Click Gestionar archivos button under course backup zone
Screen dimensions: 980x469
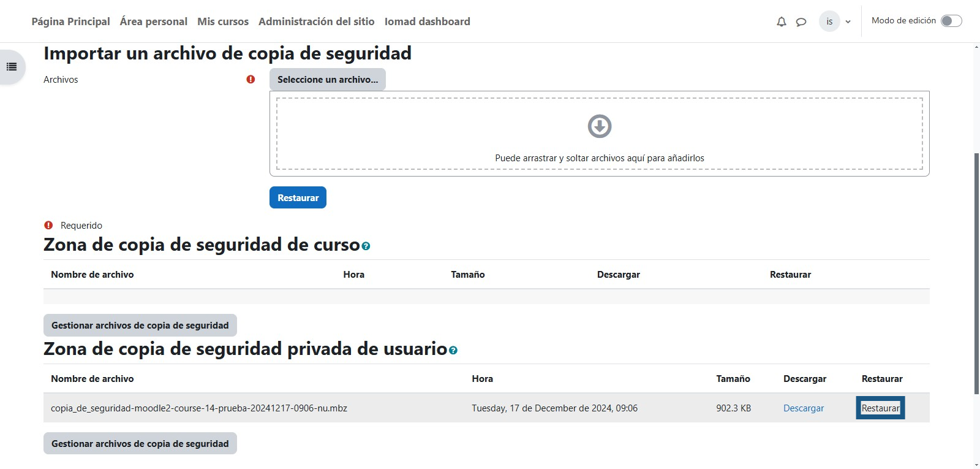[140, 326]
